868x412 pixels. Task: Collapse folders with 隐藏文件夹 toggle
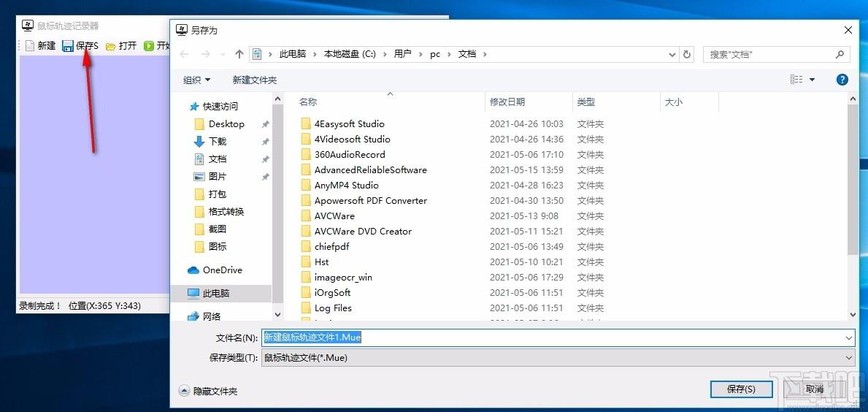208,391
